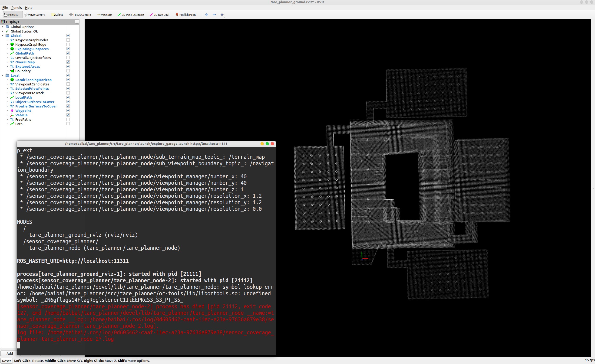
Task: Click the Focus Camera tool
Action: (x=80, y=15)
